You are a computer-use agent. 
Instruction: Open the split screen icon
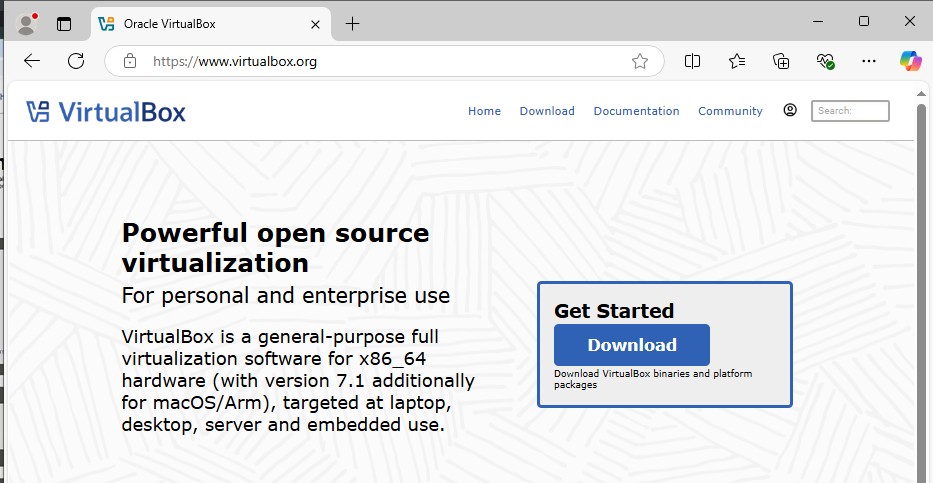692,61
